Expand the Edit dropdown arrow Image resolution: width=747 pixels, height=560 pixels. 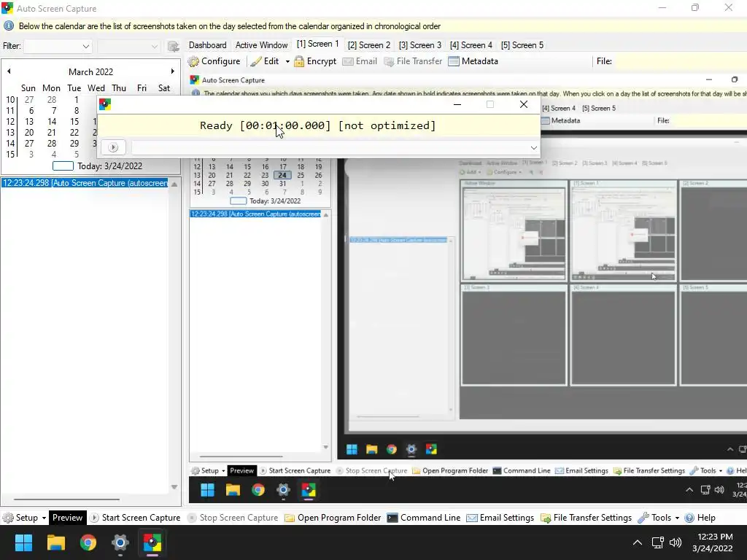287,61
